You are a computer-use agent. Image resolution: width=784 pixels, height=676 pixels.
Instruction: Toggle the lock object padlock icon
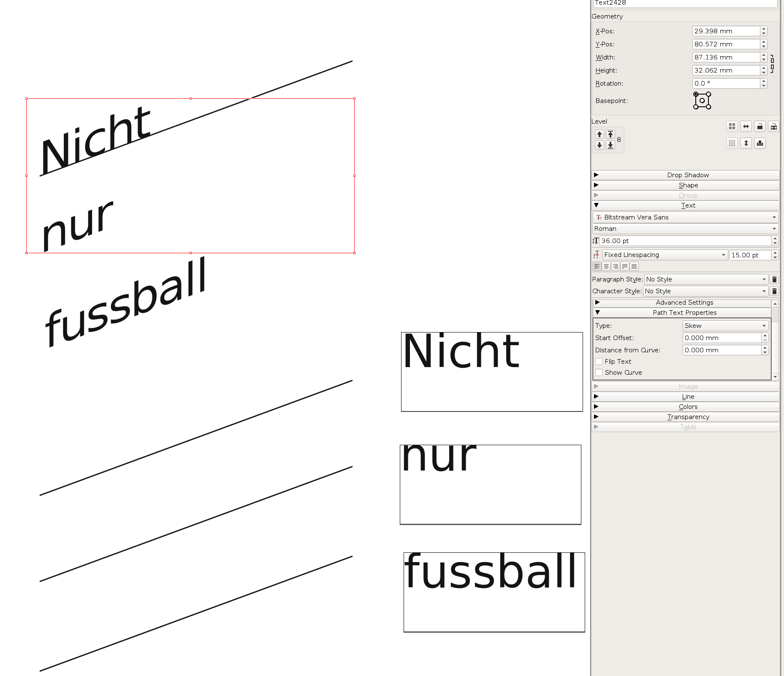coord(760,127)
